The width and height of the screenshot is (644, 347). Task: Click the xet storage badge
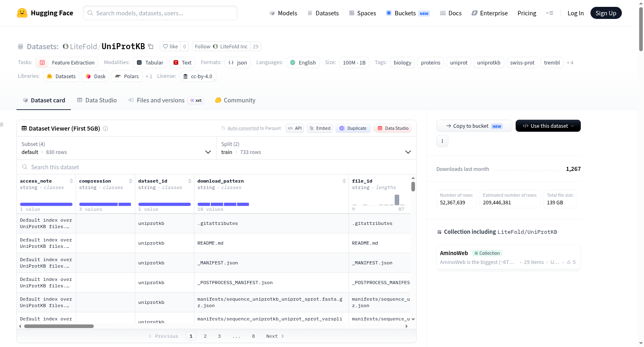point(196,100)
